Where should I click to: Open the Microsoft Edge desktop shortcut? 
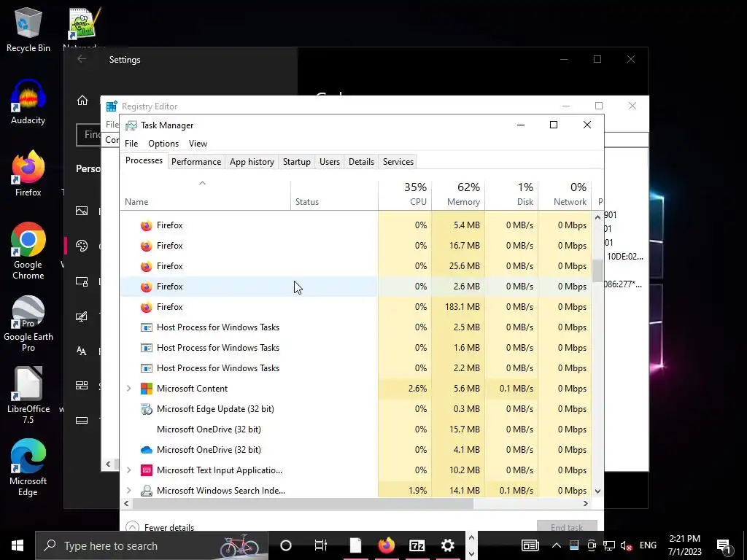click(28, 467)
